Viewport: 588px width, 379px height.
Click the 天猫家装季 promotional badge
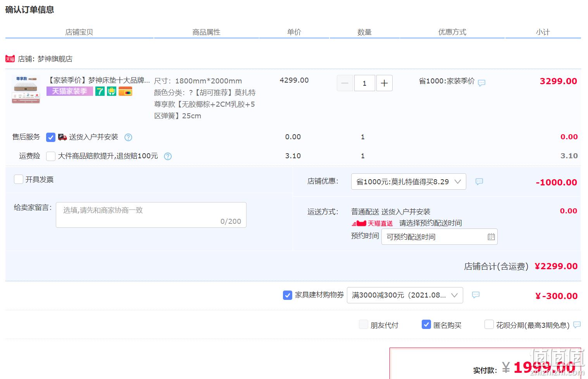pos(70,91)
